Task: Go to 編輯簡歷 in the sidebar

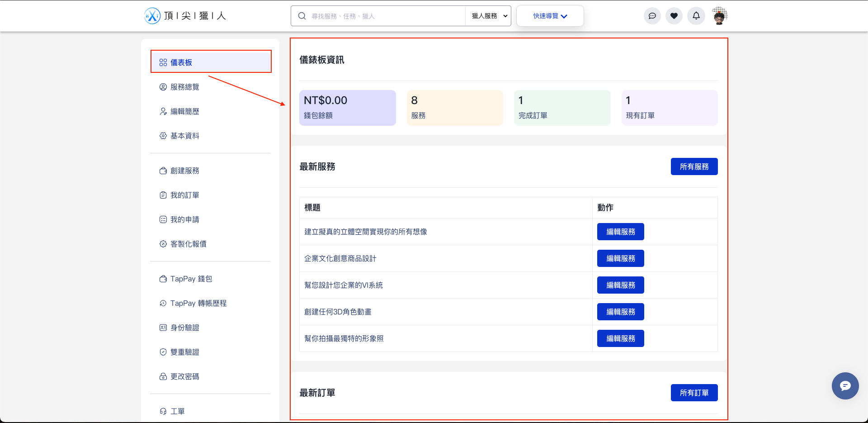Action: coord(184,111)
